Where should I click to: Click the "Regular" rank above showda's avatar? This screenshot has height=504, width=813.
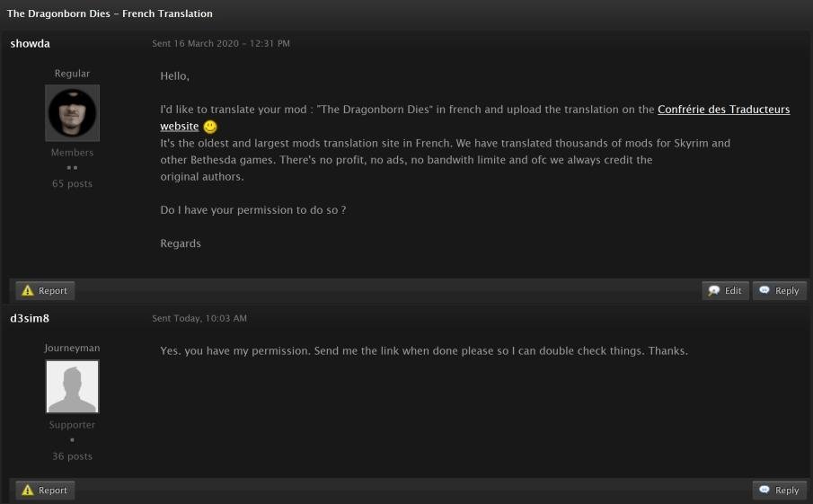(72, 74)
